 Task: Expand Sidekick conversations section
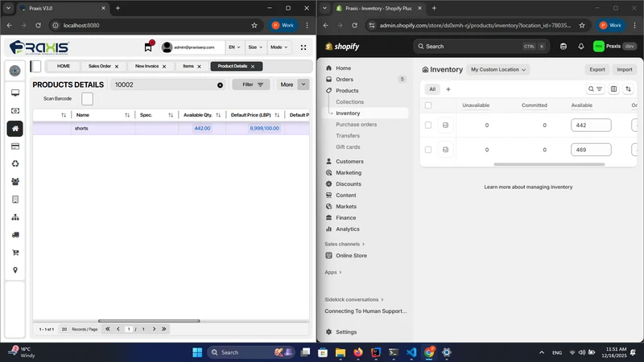click(354, 299)
